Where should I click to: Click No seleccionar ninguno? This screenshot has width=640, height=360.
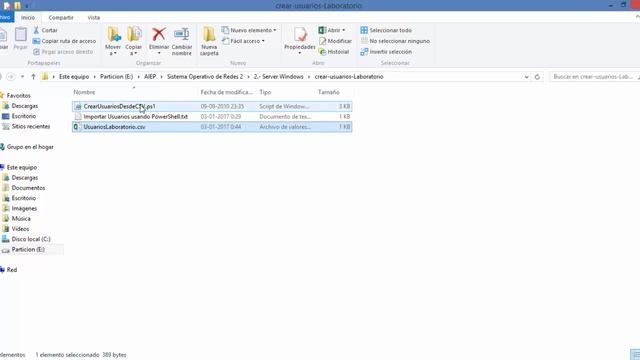pyautogui.click(x=395, y=41)
